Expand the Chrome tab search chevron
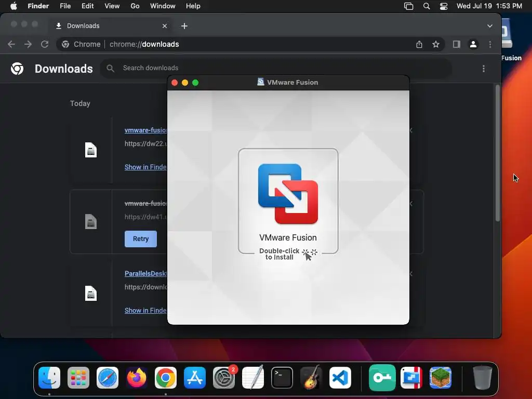532x399 pixels. (489, 26)
